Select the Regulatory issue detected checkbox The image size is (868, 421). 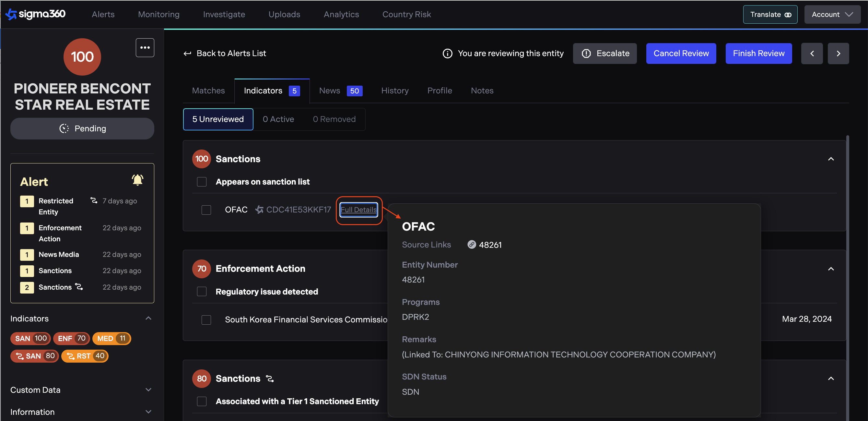tap(202, 292)
